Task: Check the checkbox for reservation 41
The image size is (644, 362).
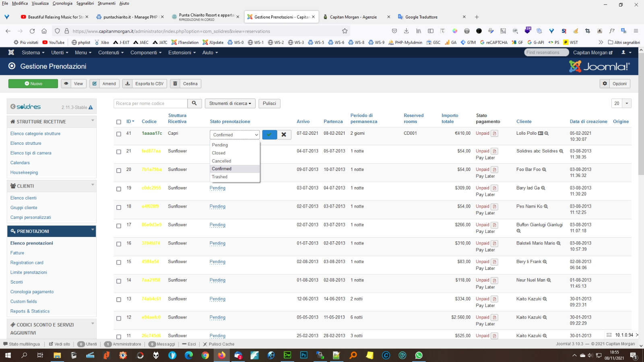Action: (119, 134)
